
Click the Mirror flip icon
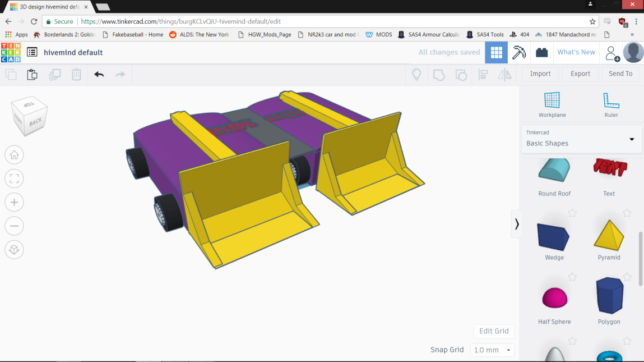click(x=505, y=75)
